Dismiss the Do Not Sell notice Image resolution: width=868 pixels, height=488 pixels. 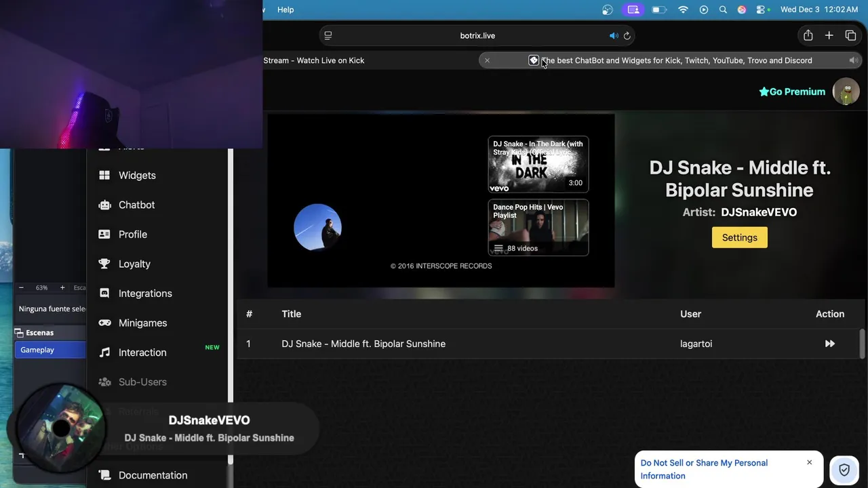click(809, 462)
